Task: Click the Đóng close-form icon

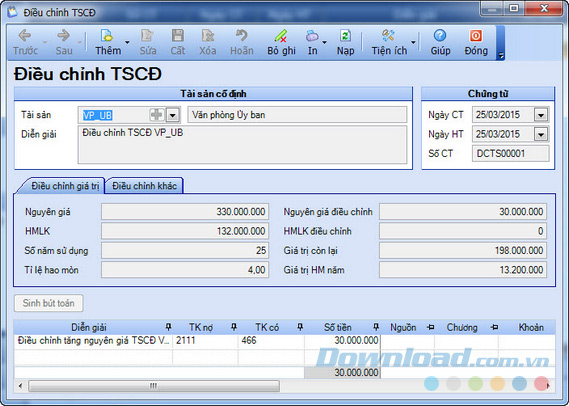Action: coord(476,36)
